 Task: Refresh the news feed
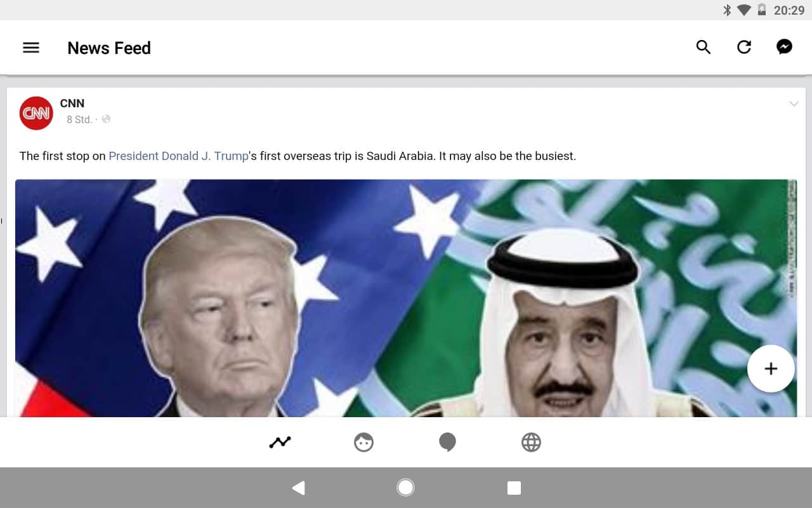(x=743, y=47)
